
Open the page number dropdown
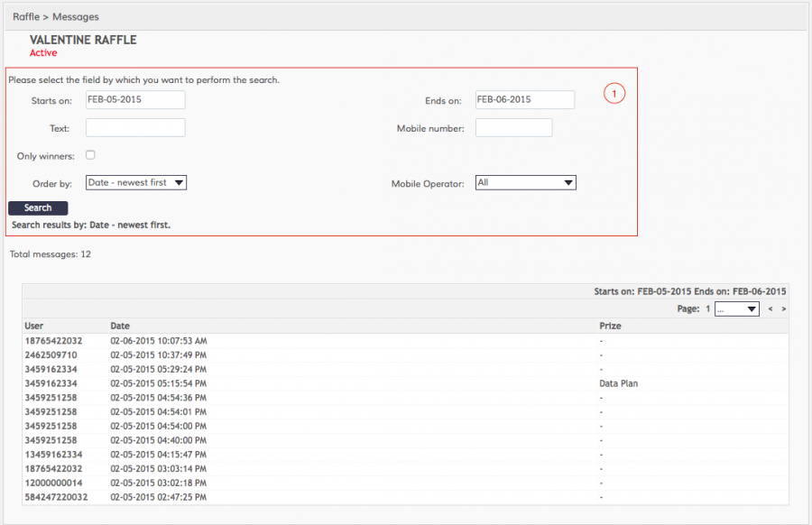tap(736, 309)
